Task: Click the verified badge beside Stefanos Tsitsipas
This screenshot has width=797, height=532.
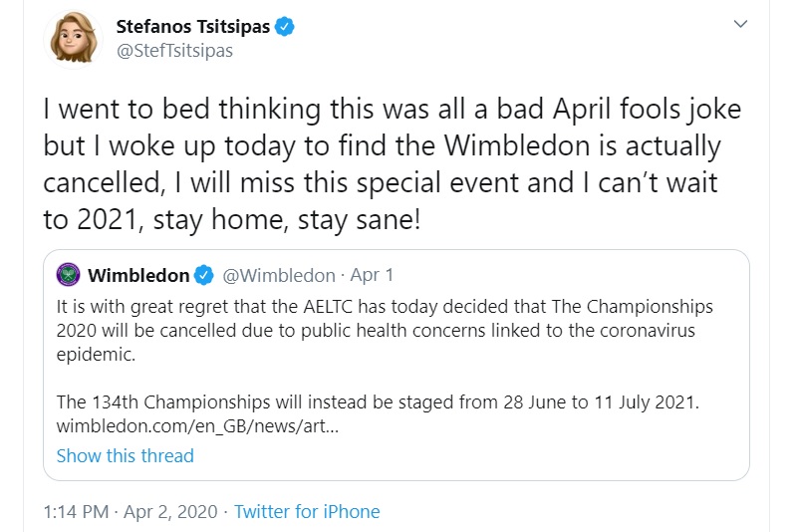Action: click(x=286, y=27)
